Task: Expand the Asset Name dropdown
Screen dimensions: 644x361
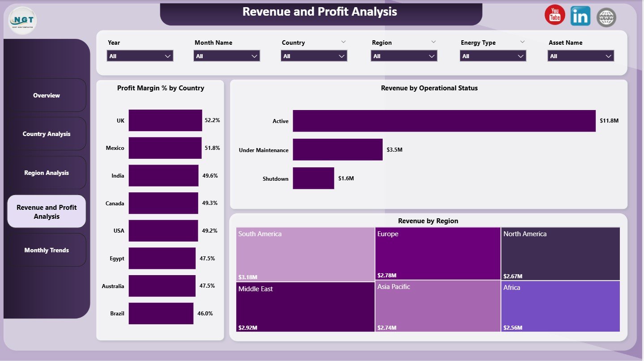Action: point(580,56)
